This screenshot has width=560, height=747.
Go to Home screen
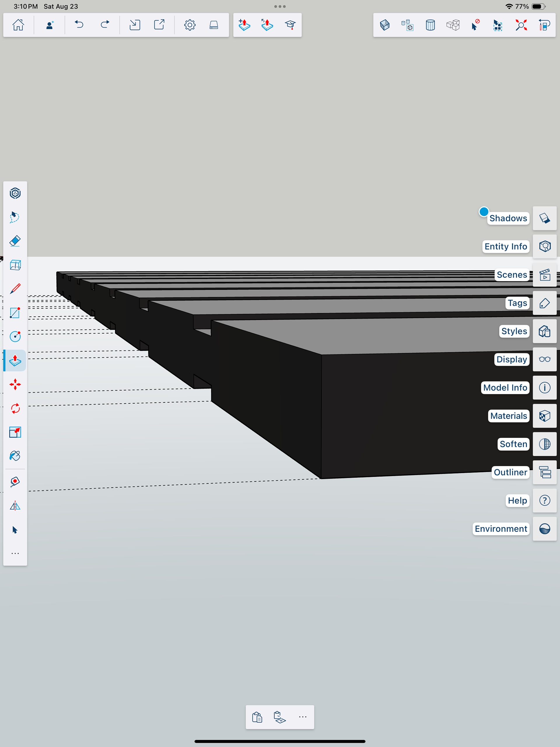click(x=18, y=25)
